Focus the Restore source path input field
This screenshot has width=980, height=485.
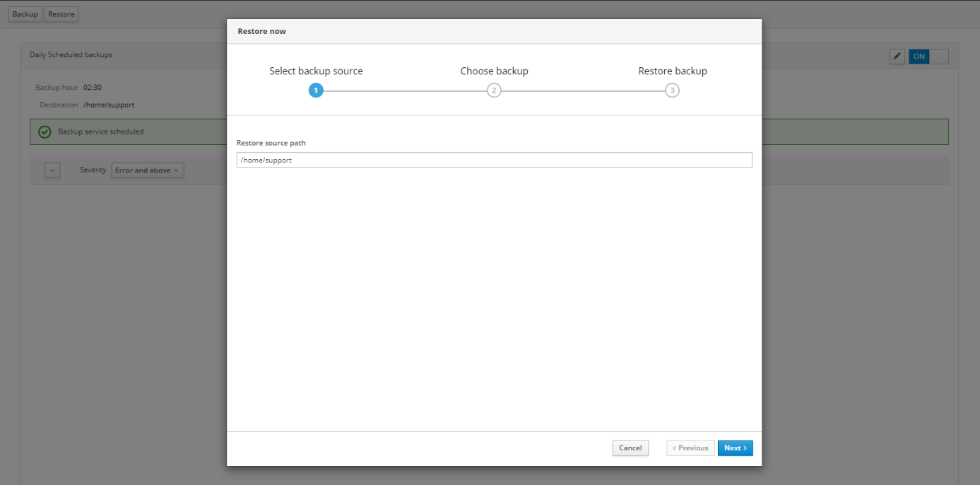coord(494,160)
